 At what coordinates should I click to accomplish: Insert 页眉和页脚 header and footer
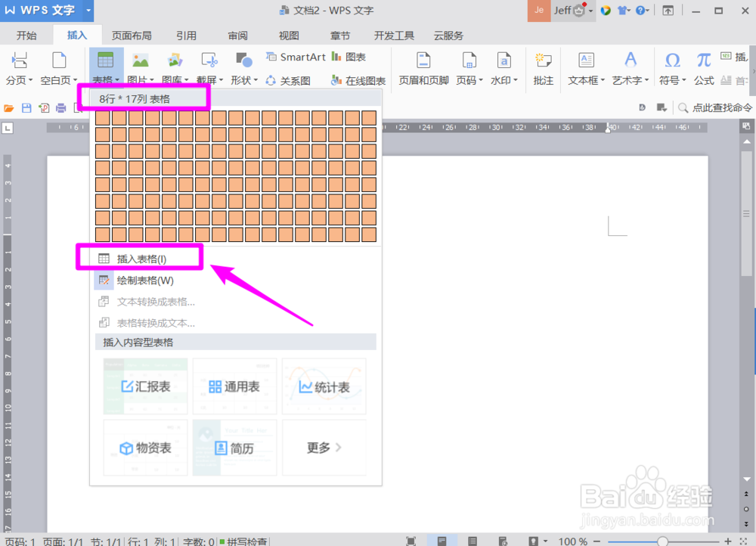[423, 67]
